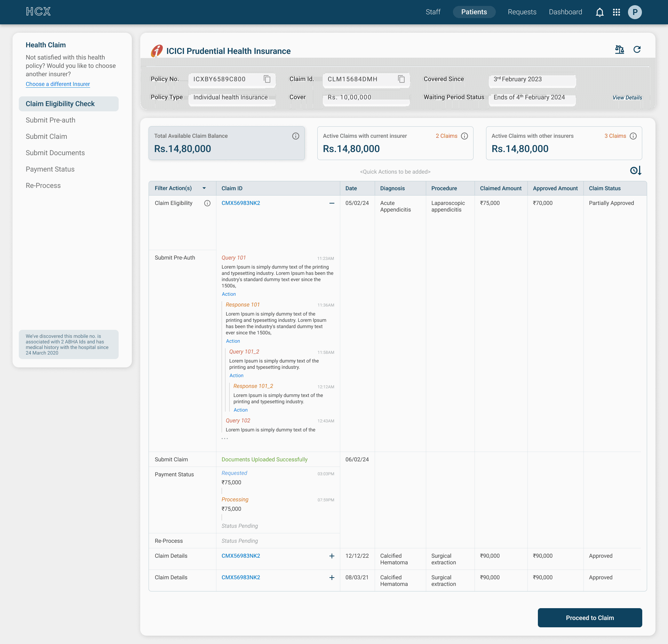This screenshot has width=668, height=644.
Task: Select Submit Pre-auth in sidebar
Action: [x=50, y=120]
